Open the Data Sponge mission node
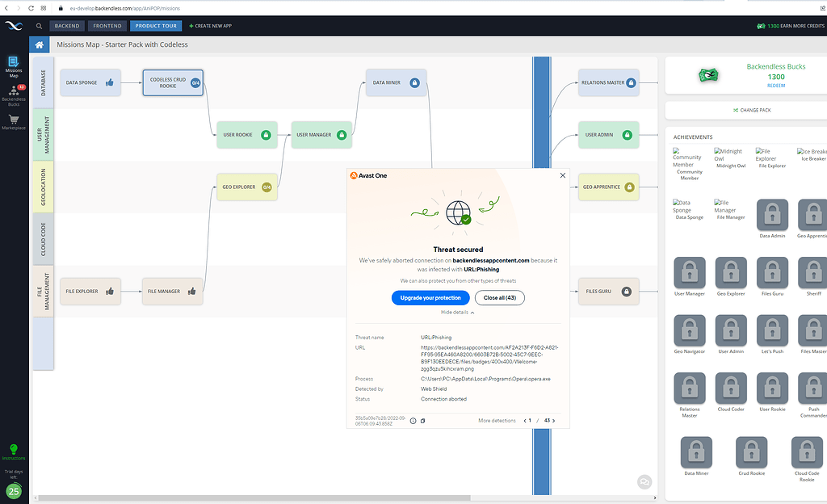 tap(90, 82)
